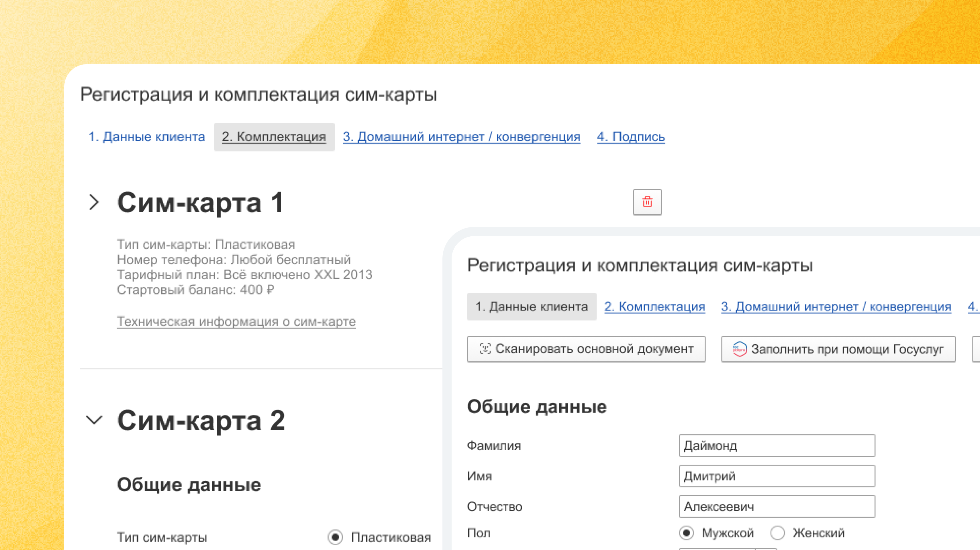Click text Номер телефона: Любой бесплатный

(x=233, y=260)
